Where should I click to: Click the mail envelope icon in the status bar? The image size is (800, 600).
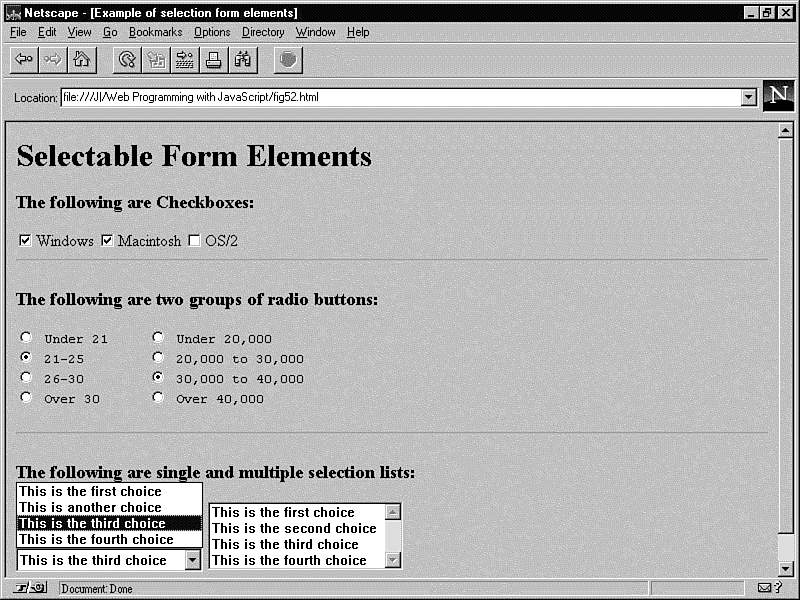(765, 588)
